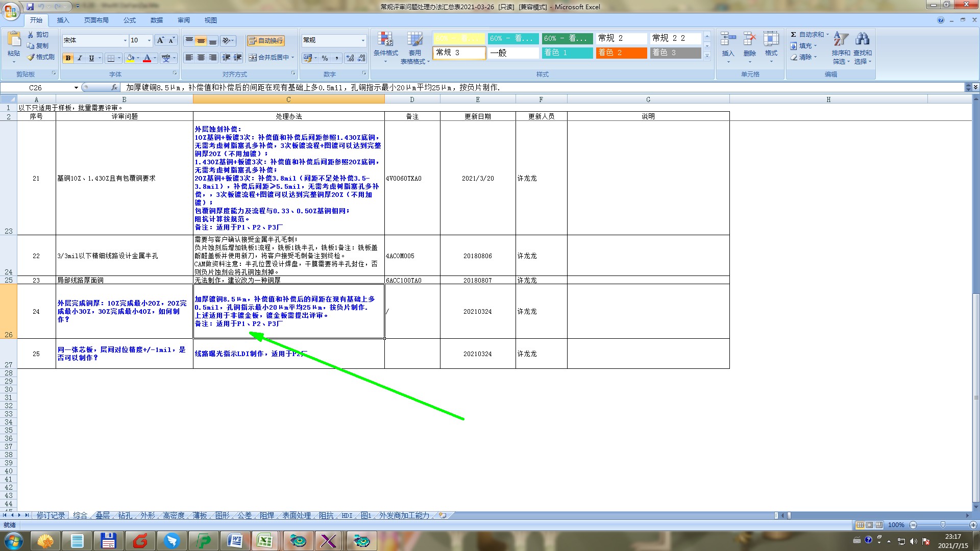Open the Name Box dropdown arrow
The width and height of the screenshot is (980, 551).
(76, 88)
